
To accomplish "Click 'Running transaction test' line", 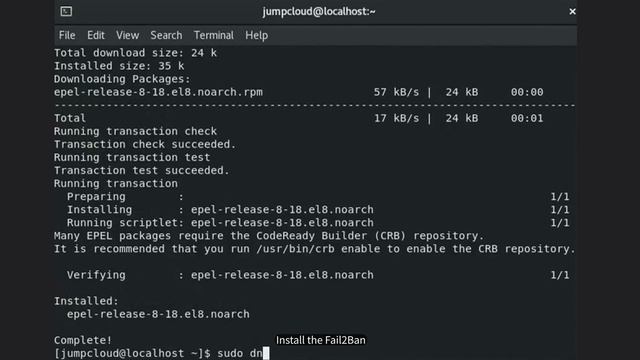I will tap(132, 158).
